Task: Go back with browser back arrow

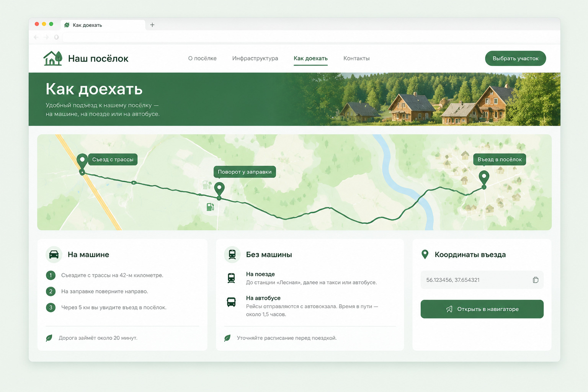Action: pos(36,37)
